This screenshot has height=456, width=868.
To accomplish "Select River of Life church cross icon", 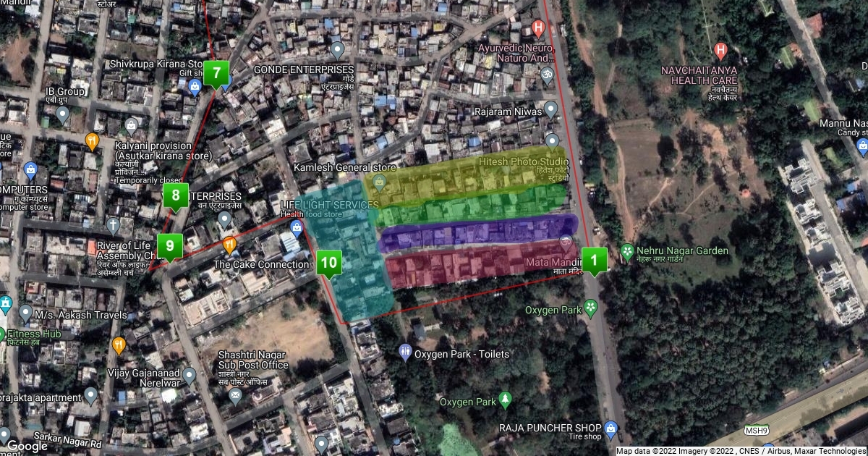I will coord(113,224).
